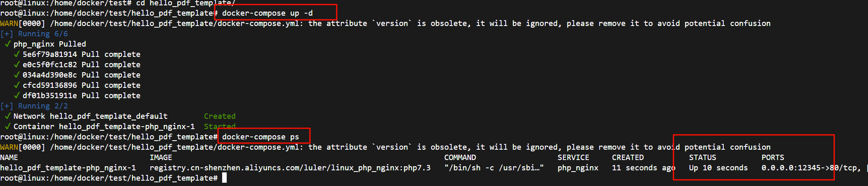Image resolution: width=868 pixels, height=186 pixels.
Task: Click the checkmark before Network hello_pdf_template_default
Action: (x=7, y=116)
